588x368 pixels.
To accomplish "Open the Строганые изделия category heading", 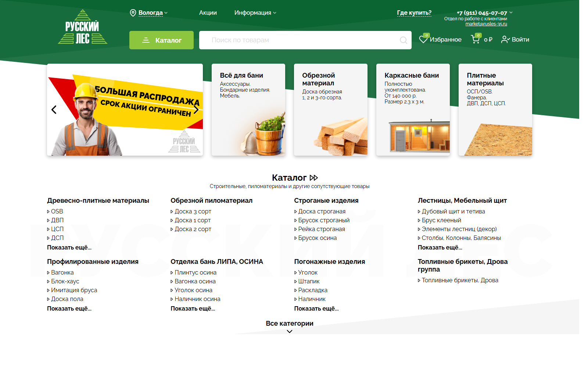I will [326, 201].
